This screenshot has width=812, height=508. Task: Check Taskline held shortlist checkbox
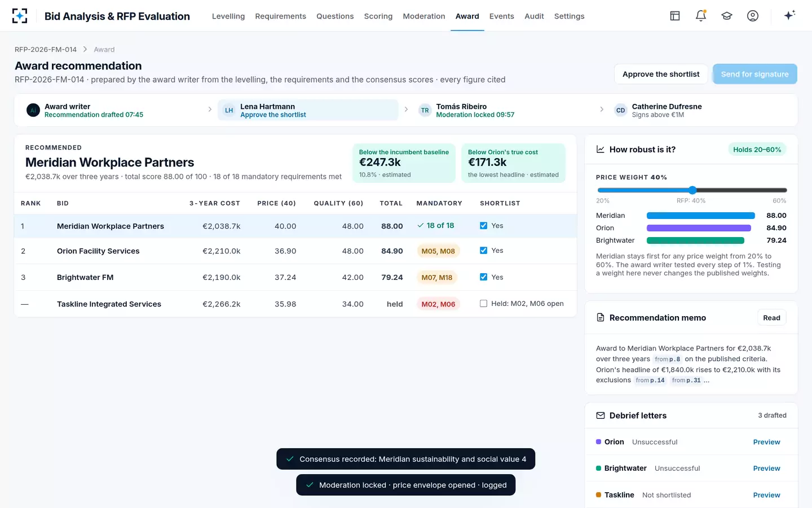483,304
